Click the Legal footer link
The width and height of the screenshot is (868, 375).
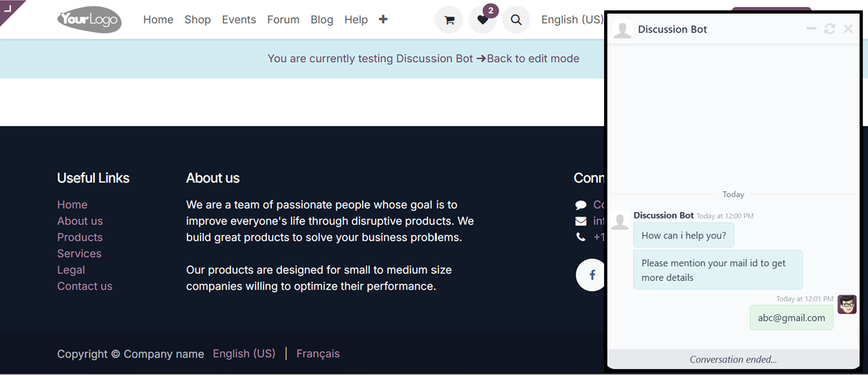[71, 270]
